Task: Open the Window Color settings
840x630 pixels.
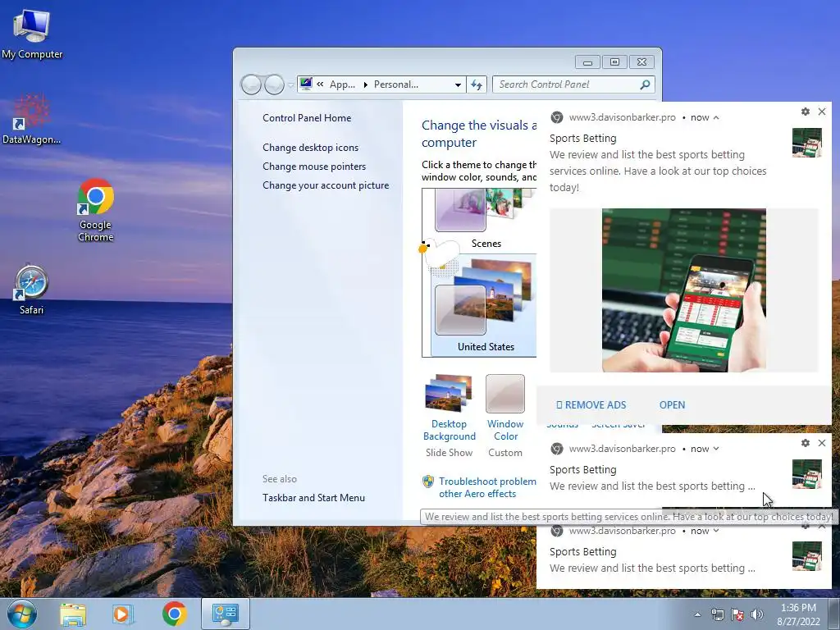Action: tap(505, 409)
